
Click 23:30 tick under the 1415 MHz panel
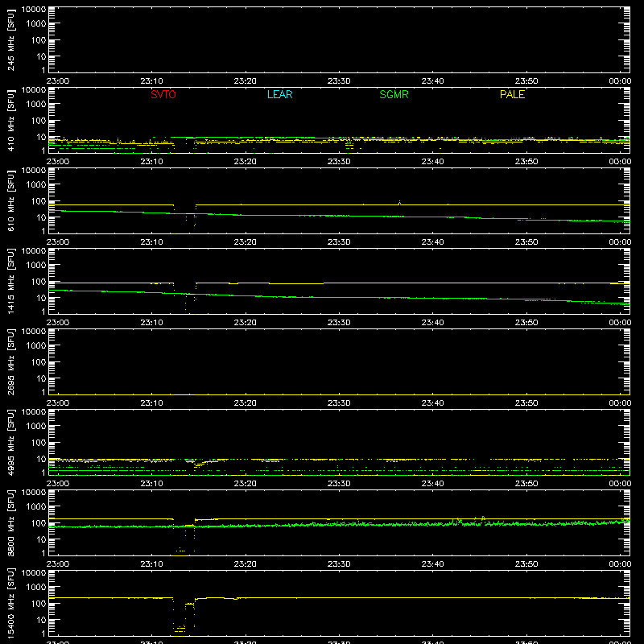pyautogui.click(x=339, y=323)
